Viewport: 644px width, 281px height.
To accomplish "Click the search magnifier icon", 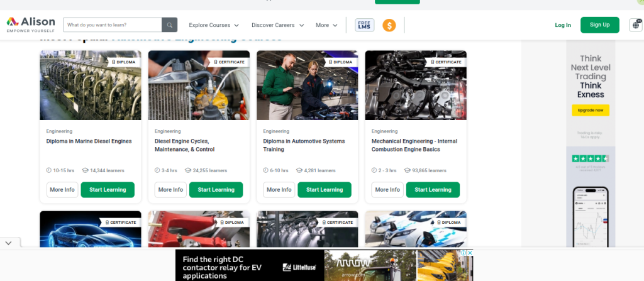I will pyautogui.click(x=170, y=25).
